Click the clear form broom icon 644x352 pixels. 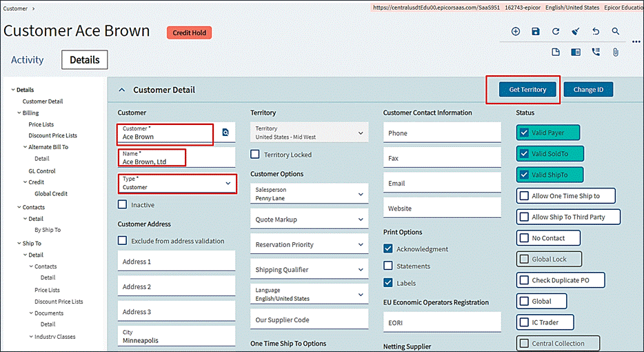576,31
